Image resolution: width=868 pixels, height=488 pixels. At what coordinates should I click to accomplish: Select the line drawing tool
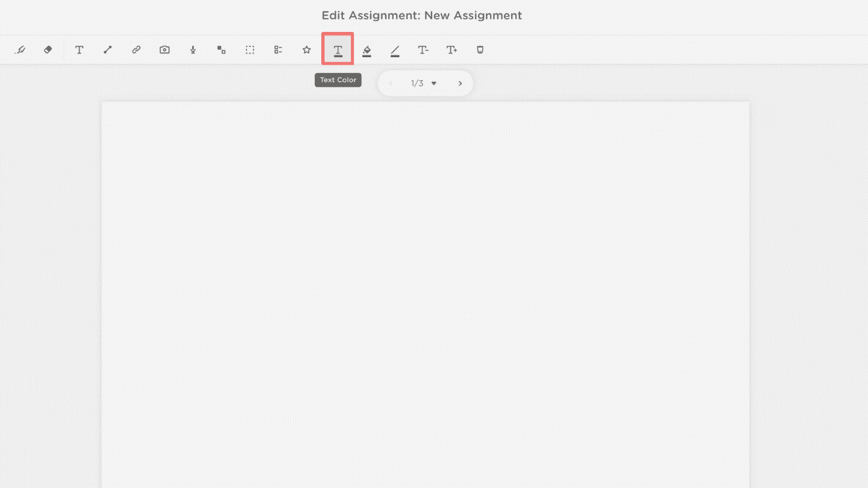pyautogui.click(x=107, y=50)
